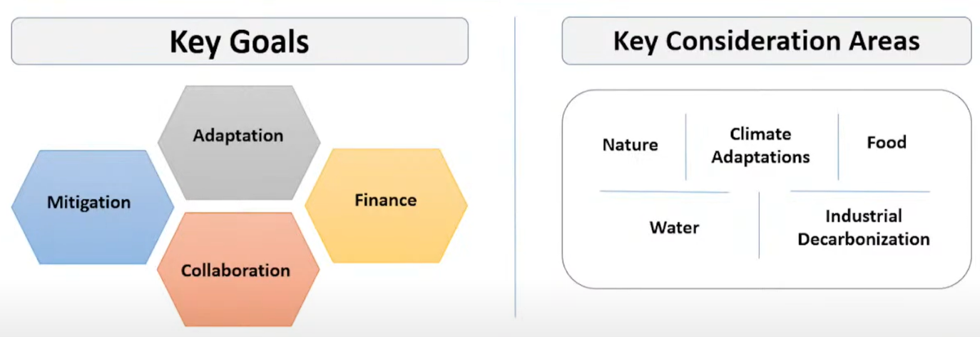Choose the orange Collaboration hexagon
The width and height of the screenshot is (980, 337).
pyautogui.click(x=235, y=271)
